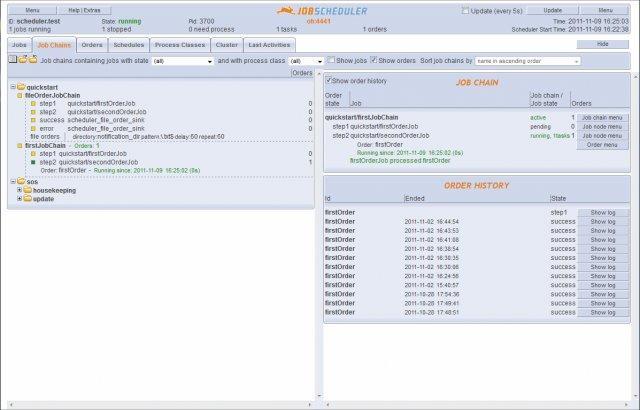Click the 'file orders' row label
The width and height of the screenshot is (640, 410).
click(45, 137)
